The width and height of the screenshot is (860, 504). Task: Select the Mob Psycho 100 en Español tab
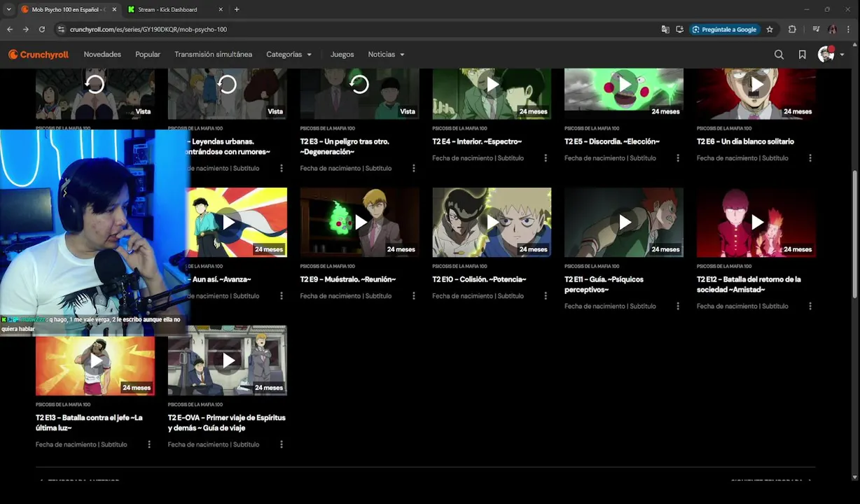tap(68, 9)
